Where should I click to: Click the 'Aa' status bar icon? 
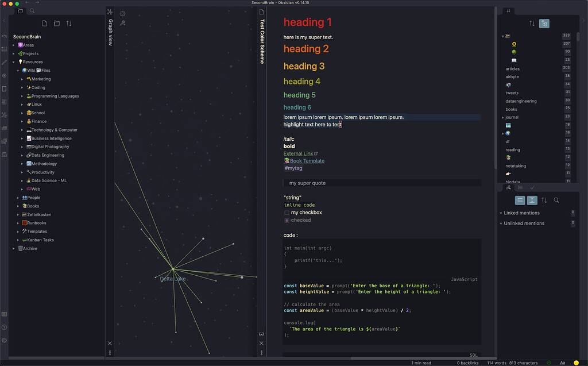pos(563,363)
